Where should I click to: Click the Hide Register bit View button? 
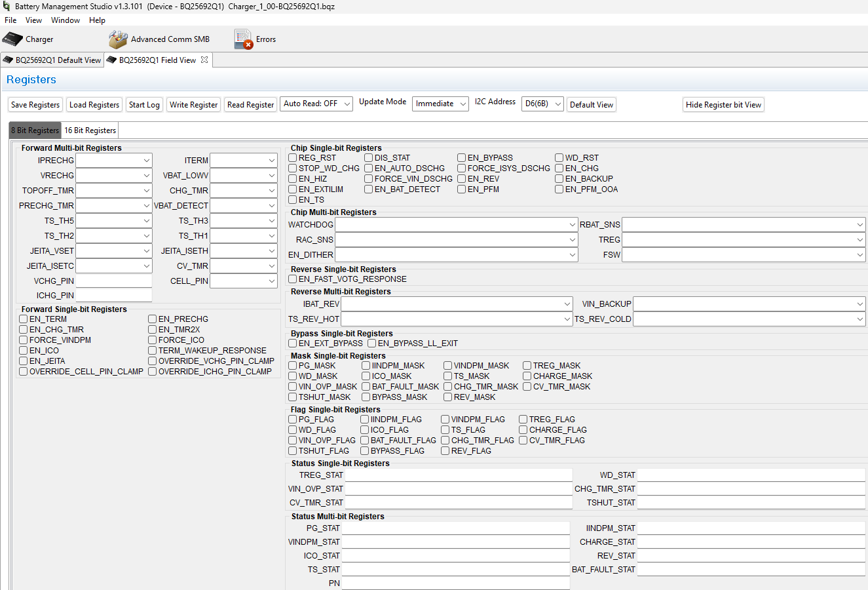[x=723, y=104]
